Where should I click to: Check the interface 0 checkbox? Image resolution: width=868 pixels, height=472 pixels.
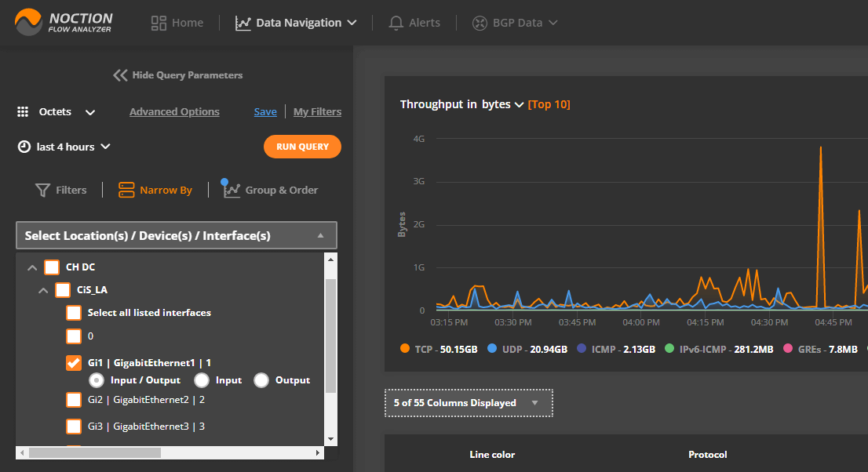[74, 336]
